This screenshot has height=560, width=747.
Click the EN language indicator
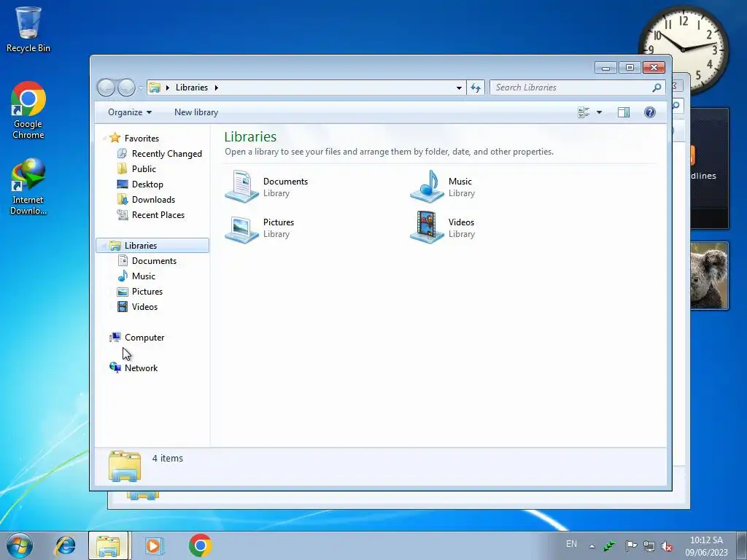click(571, 544)
